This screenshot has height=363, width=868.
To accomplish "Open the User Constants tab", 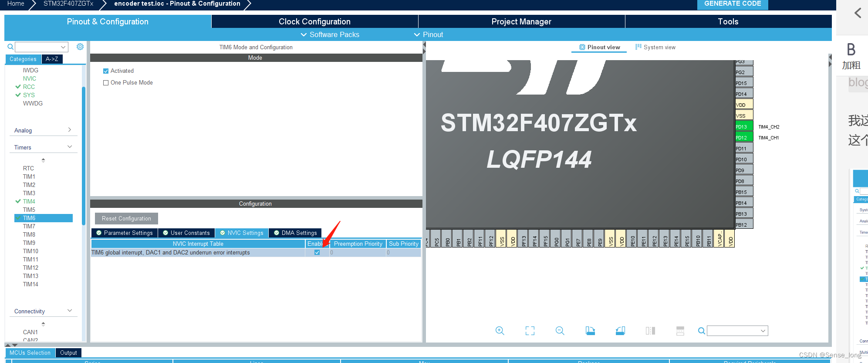I will [x=186, y=233].
